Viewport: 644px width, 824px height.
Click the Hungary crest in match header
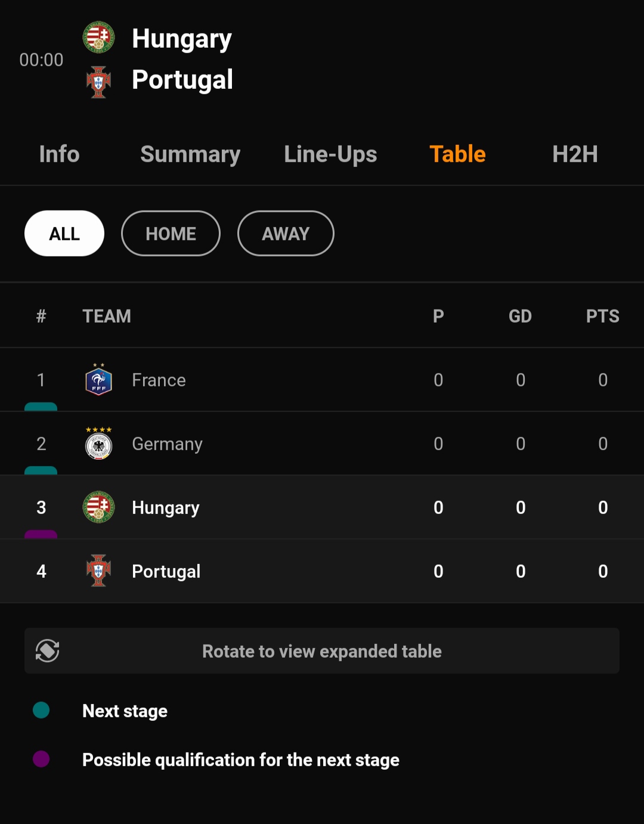coord(98,38)
